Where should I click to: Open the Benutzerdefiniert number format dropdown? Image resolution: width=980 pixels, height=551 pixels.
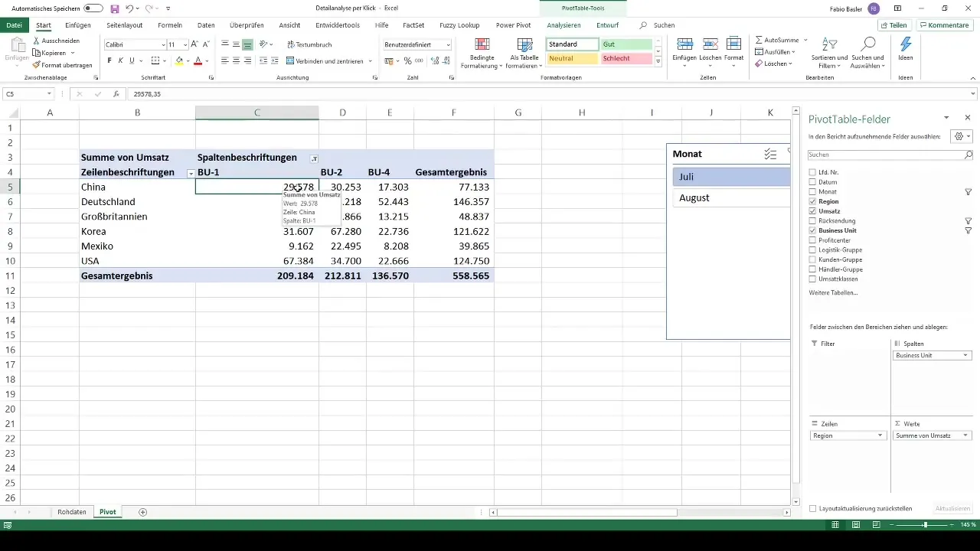[x=448, y=45]
